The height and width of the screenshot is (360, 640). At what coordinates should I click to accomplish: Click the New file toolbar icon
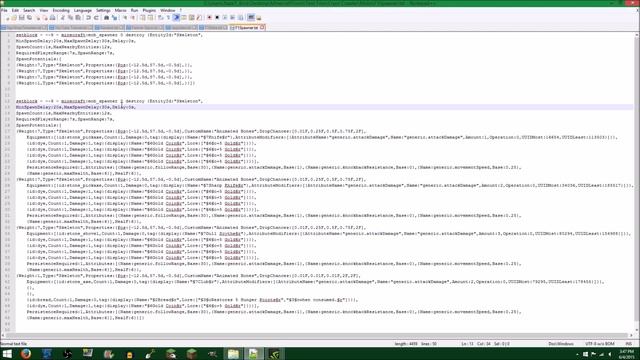click(x=7, y=18)
